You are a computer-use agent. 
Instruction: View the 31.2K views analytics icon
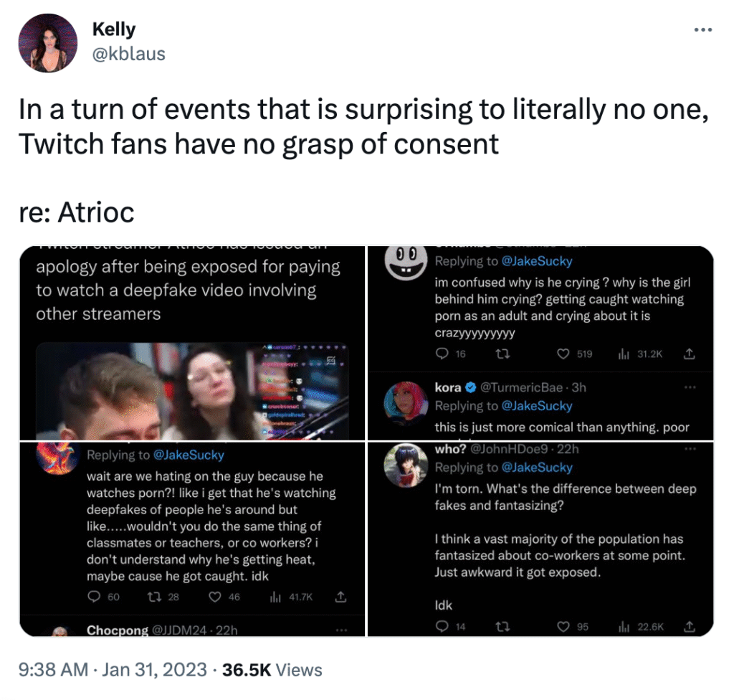point(623,354)
